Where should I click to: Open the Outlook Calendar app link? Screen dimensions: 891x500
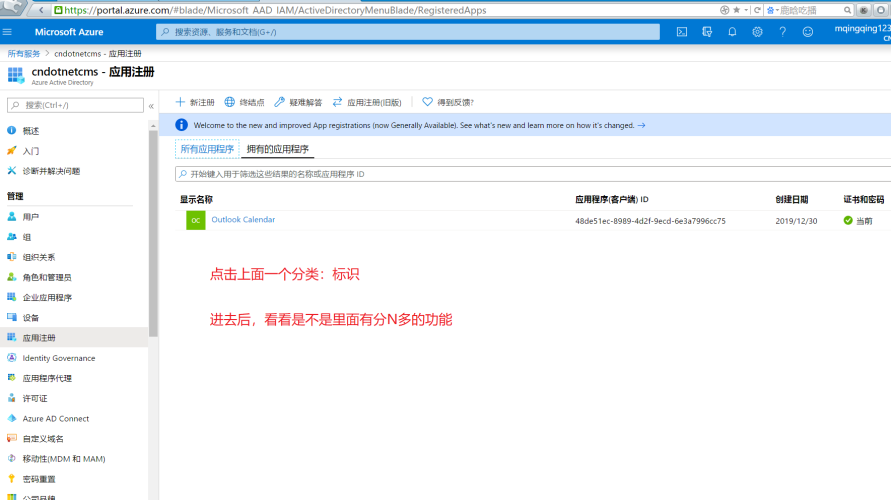coord(243,219)
